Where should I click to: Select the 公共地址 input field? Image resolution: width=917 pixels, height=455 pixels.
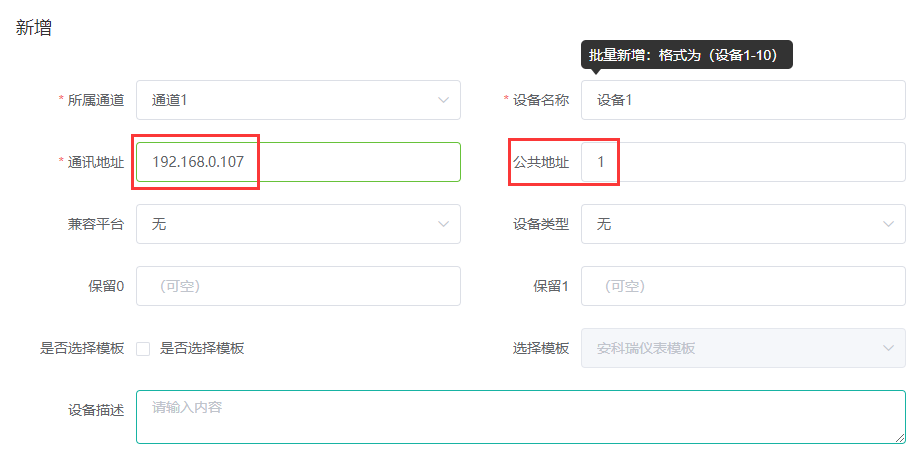[743, 162]
